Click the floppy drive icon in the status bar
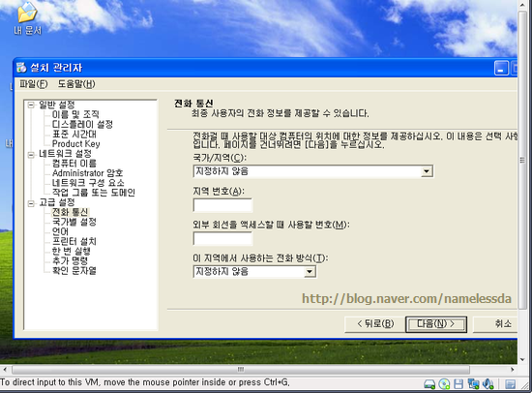The height and width of the screenshot is (393, 532). click(458, 384)
